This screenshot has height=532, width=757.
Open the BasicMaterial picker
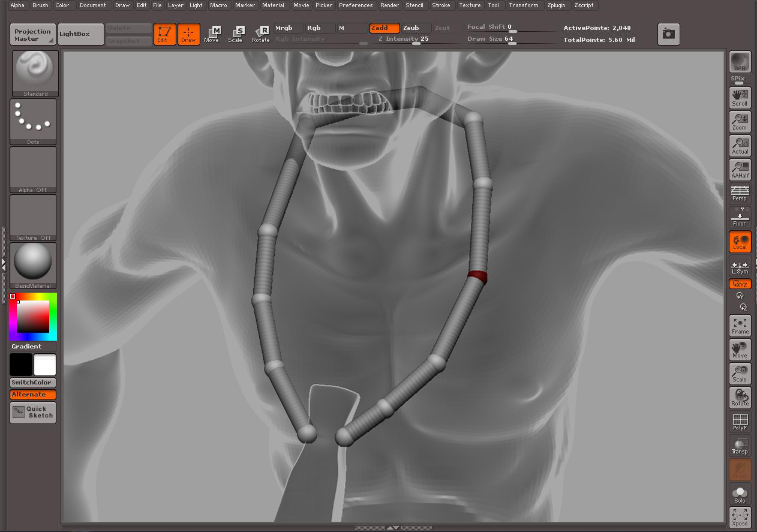click(34, 265)
